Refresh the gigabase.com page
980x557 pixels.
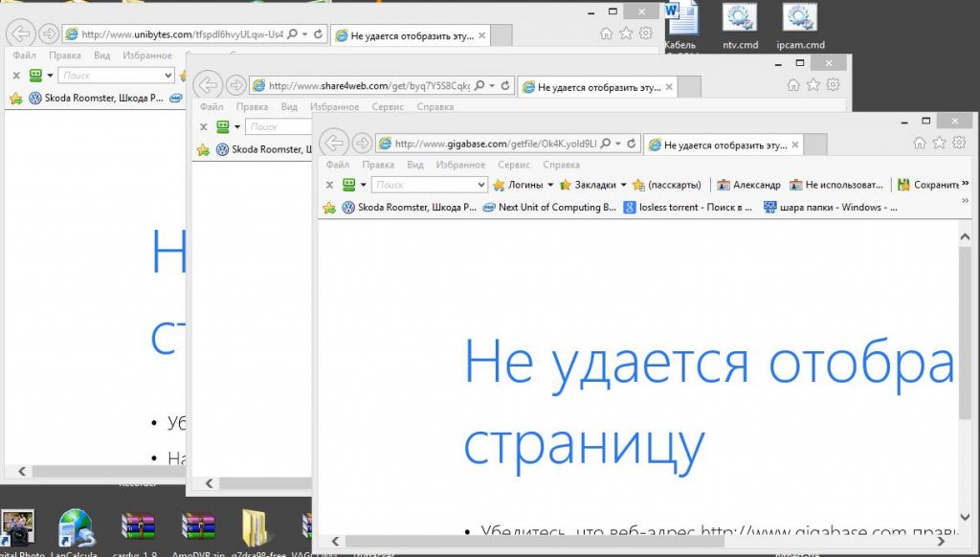point(631,144)
